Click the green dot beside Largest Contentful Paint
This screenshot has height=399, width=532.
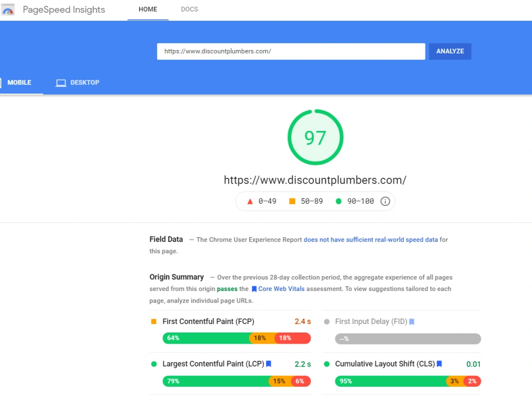(154, 364)
